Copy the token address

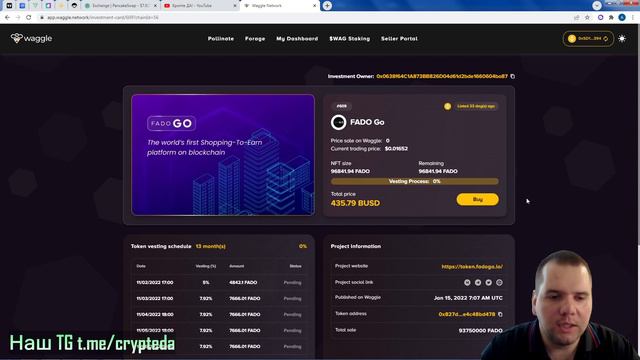pyautogui.click(x=500, y=314)
